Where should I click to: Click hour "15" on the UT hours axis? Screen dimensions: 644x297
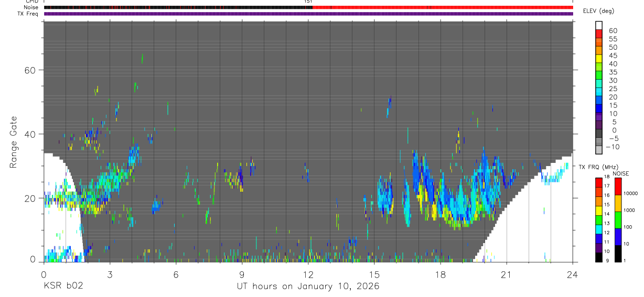(x=374, y=274)
